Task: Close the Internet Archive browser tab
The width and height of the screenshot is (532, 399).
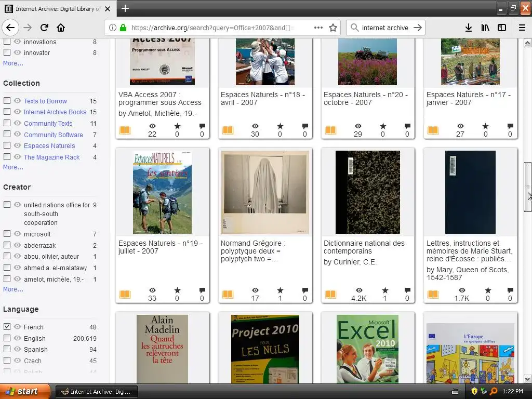Action: pos(108,9)
